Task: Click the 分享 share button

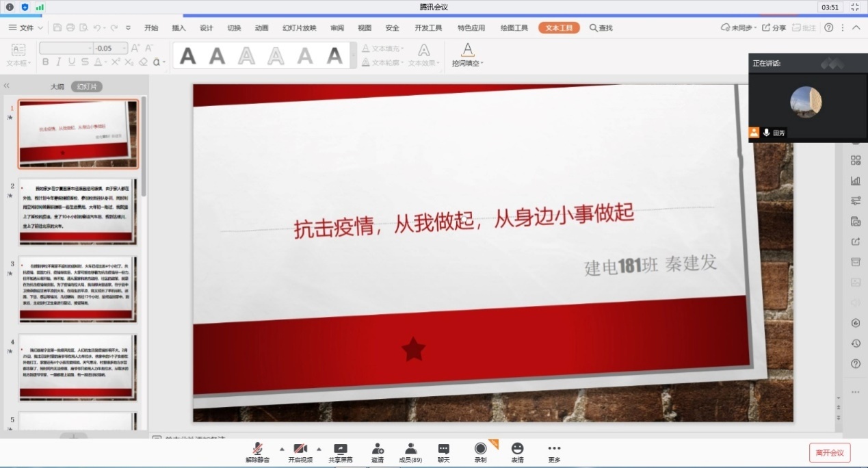Action: pyautogui.click(x=774, y=28)
